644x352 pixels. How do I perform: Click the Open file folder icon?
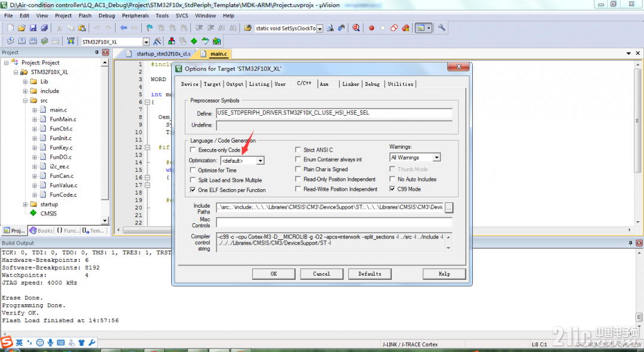[22, 28]
